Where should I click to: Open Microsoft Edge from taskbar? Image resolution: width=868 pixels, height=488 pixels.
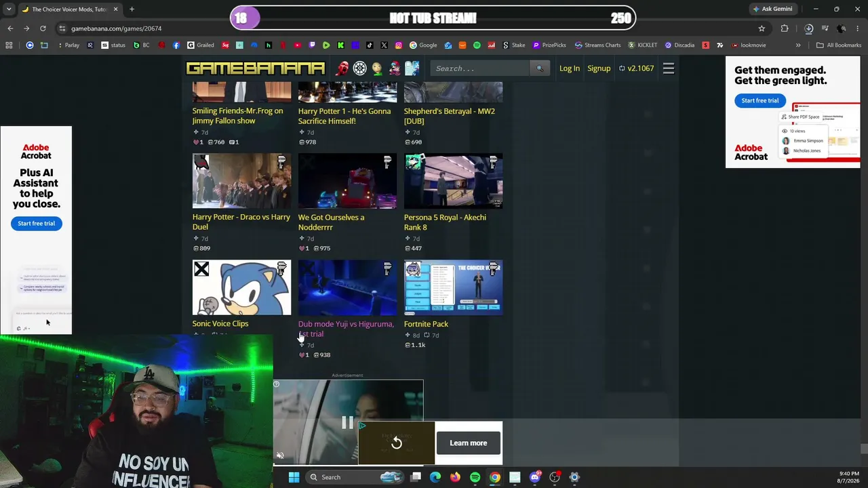click(435, 477)
